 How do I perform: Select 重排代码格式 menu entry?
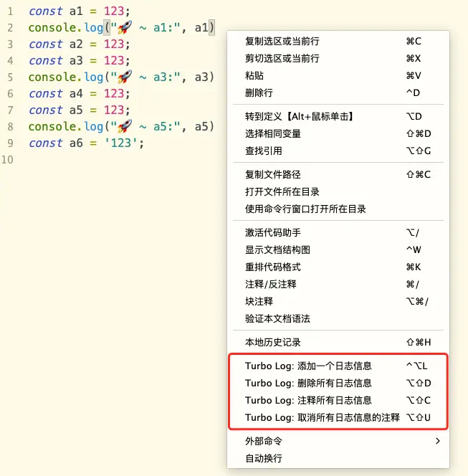338,267
